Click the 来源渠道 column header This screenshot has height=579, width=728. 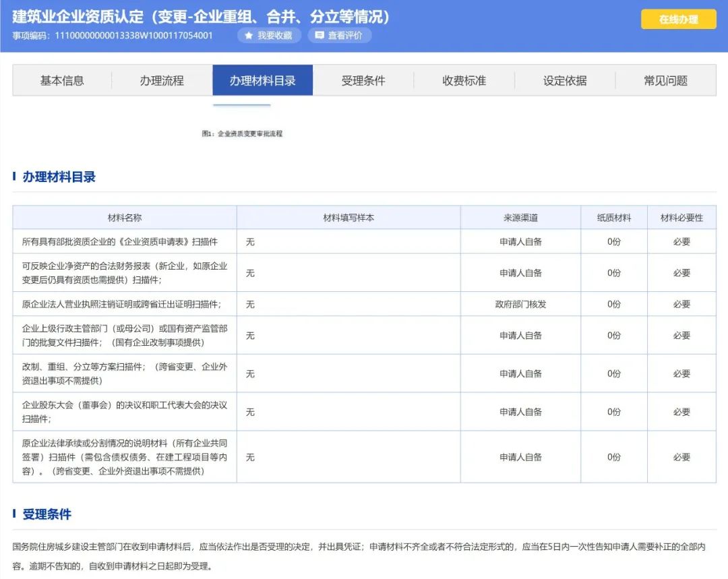[x=520, y=218]
